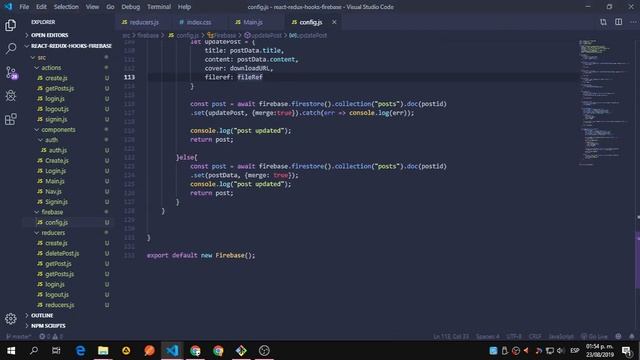
Task: Change the UTF-8 encoding
Action: coord(514,337)
